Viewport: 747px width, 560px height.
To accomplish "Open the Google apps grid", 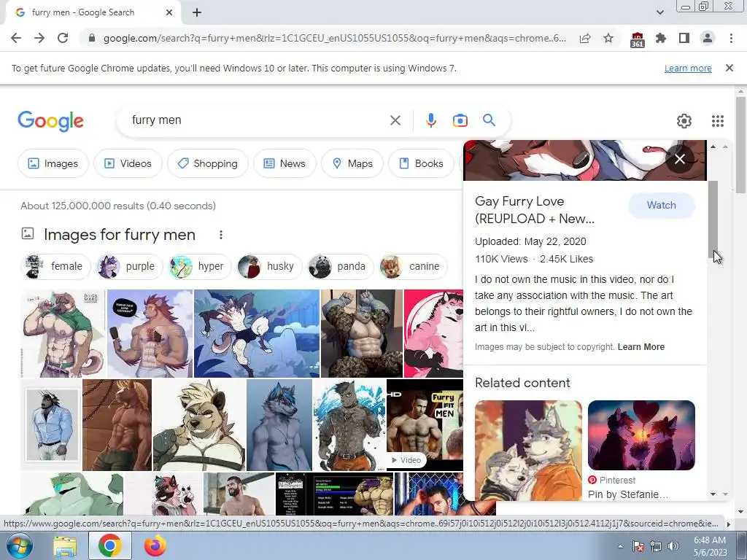I will pos(718,121).
